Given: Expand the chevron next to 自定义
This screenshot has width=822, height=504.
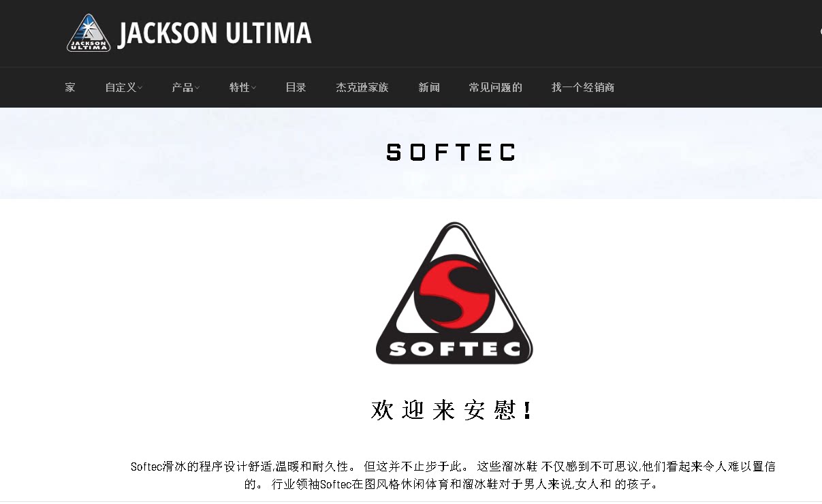Looking at the screenshot, I should (140, 88).
